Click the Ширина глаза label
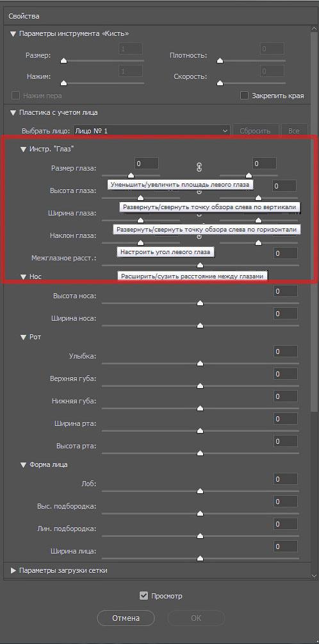 point(72,213)
